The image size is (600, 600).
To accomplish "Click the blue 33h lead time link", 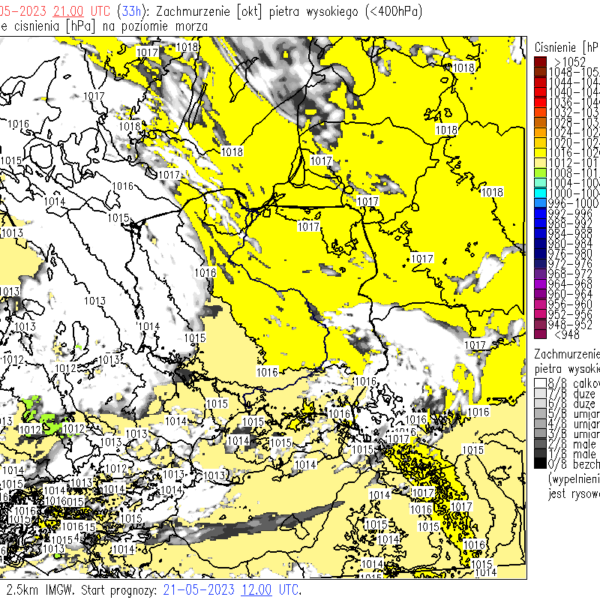I will 131,11.
